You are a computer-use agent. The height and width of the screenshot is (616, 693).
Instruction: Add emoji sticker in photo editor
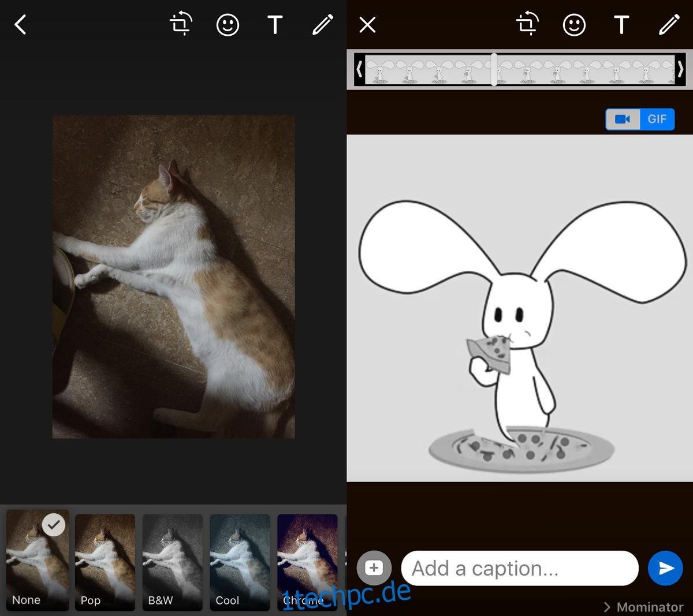pyautogui.click(x=228, y=25)
